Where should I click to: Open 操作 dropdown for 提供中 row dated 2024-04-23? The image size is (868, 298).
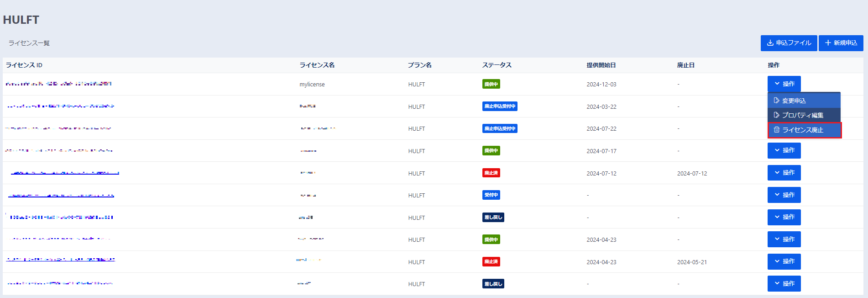784,239
